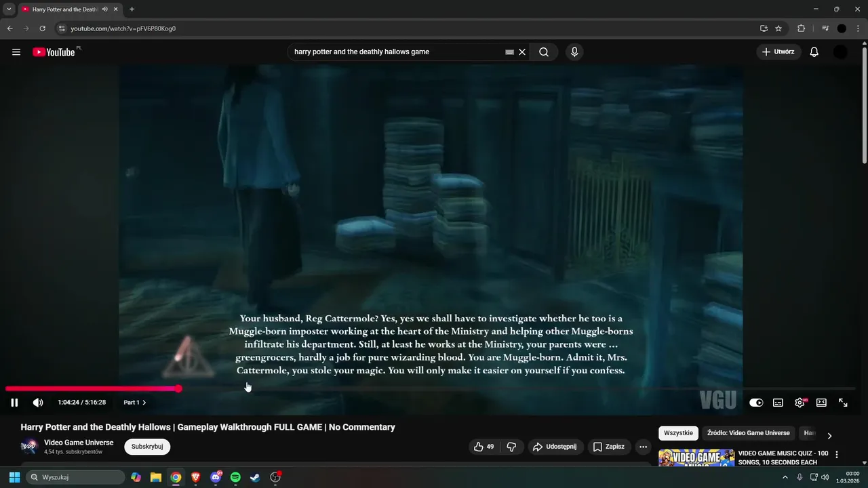Save the video via Zapisz

click(x=609, y=447)
